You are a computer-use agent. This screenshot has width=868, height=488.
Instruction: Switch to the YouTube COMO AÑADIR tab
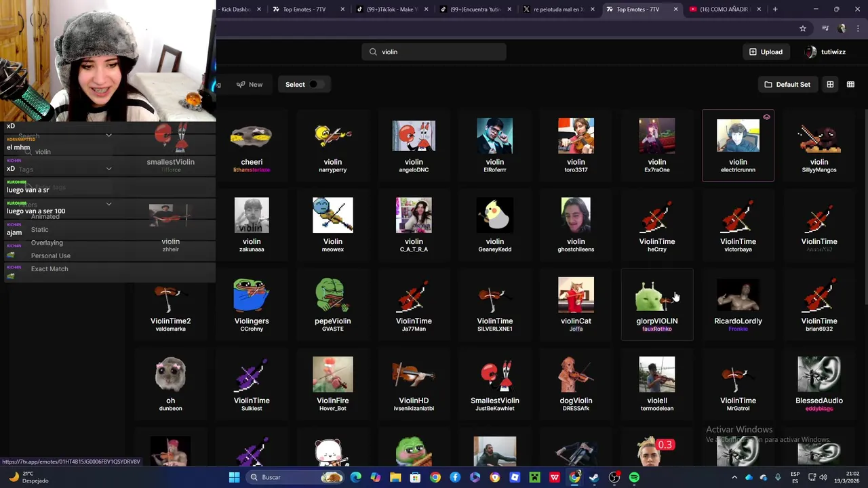tap(726, 9)
